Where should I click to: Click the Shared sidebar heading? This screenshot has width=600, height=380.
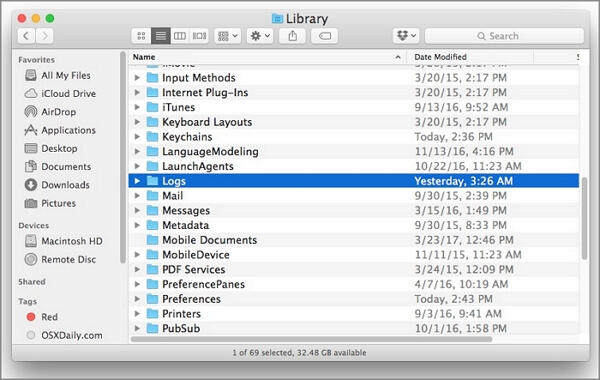tap(31, 282)
